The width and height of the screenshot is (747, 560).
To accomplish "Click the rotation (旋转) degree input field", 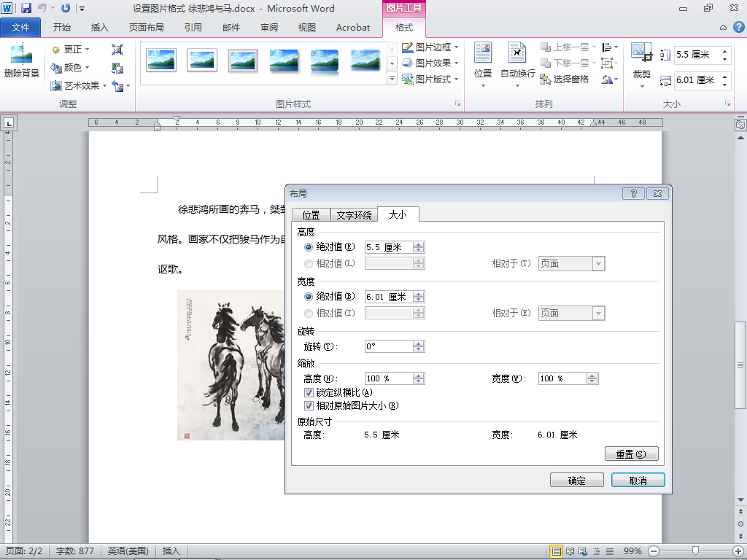I will click(389, 346).
